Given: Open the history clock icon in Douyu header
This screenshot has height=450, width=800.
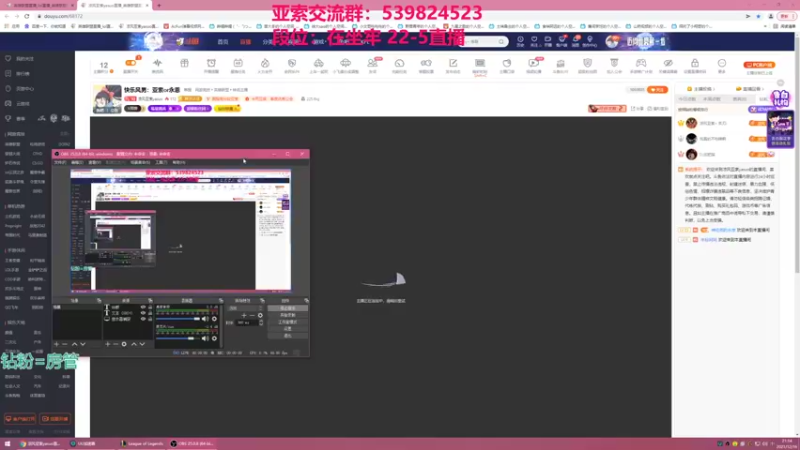Looking at the screenshot, I should (520, 41).
